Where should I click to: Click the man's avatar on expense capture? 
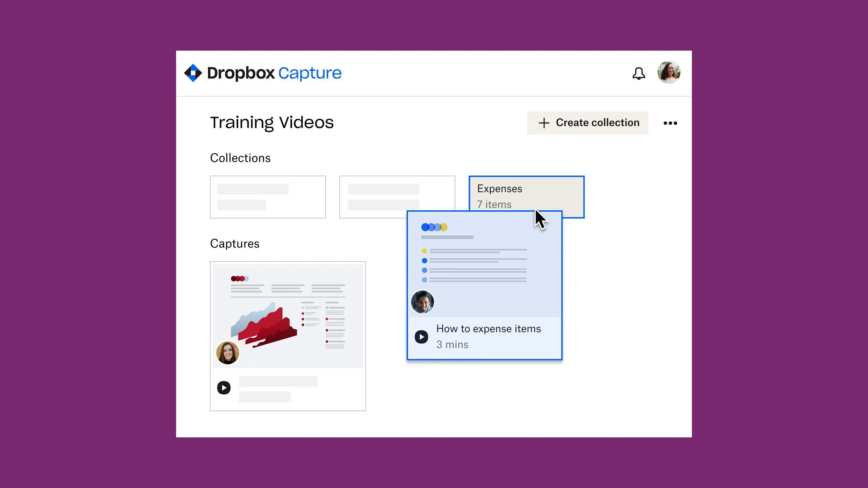click(422, 302)
